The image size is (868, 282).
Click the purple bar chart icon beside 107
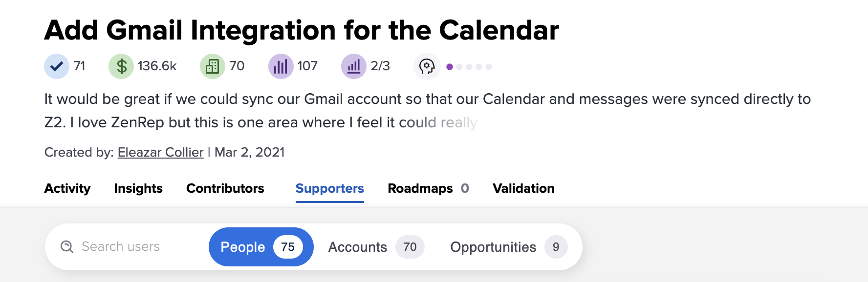(281, 66)
